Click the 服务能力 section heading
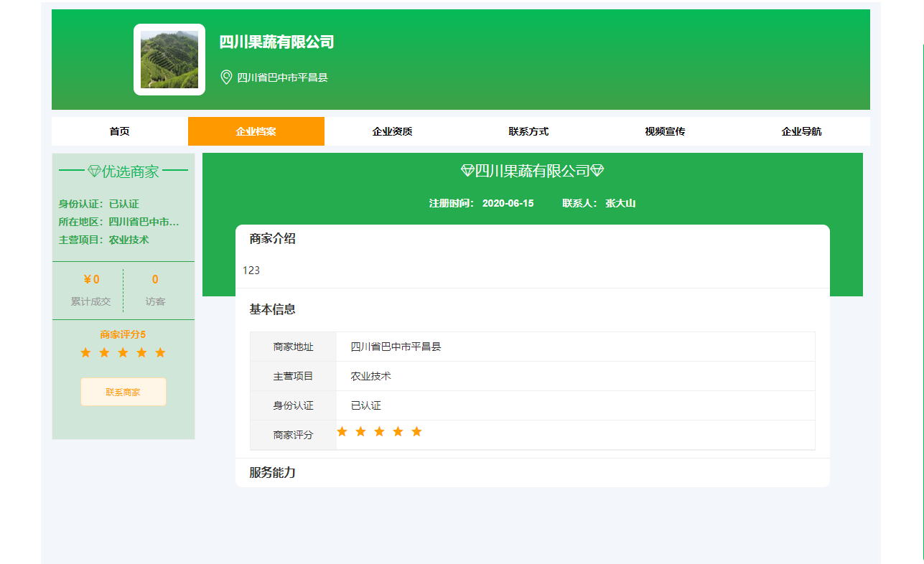The height and width of the screenshot is (564, 924). tap(273, 473)
